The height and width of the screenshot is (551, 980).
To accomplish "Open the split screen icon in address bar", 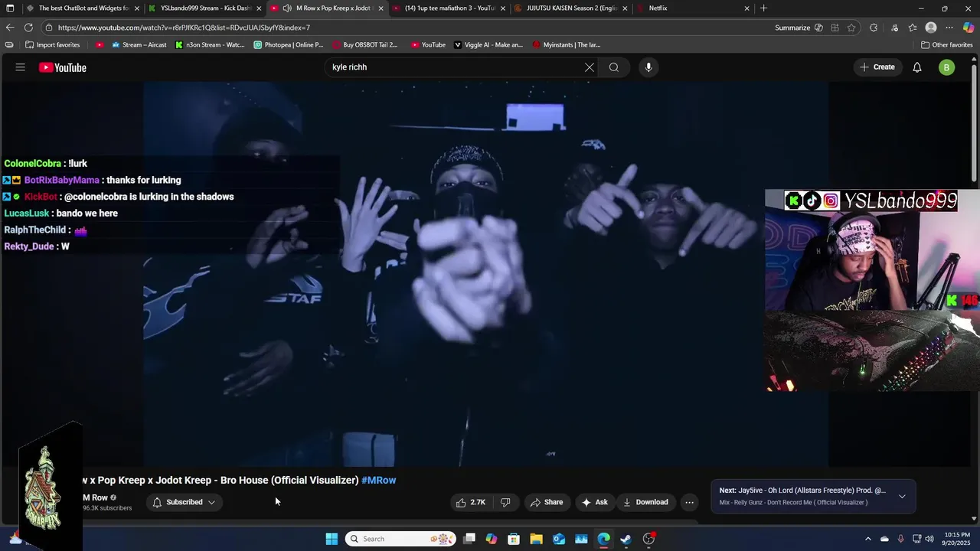I will click(x=835, y=28).
